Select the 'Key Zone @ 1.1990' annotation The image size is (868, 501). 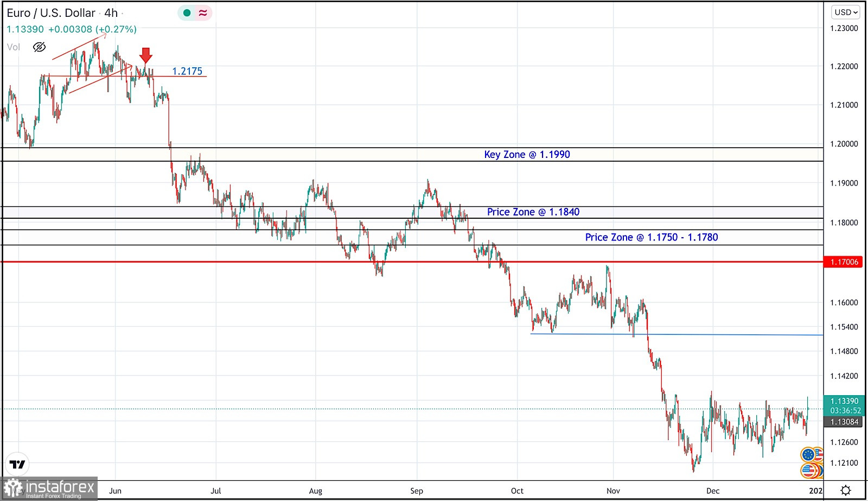527,155
